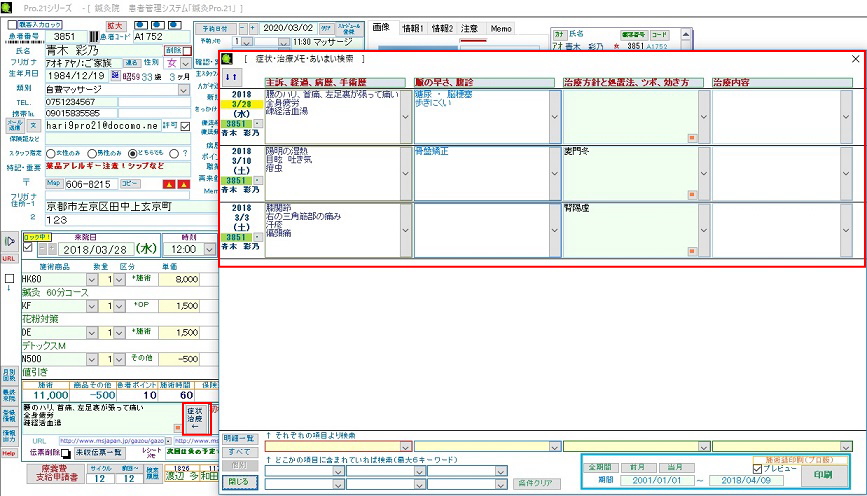Select the ? staff radio button
The height and width of the screenshot is (496, 867).
(174, 154)
